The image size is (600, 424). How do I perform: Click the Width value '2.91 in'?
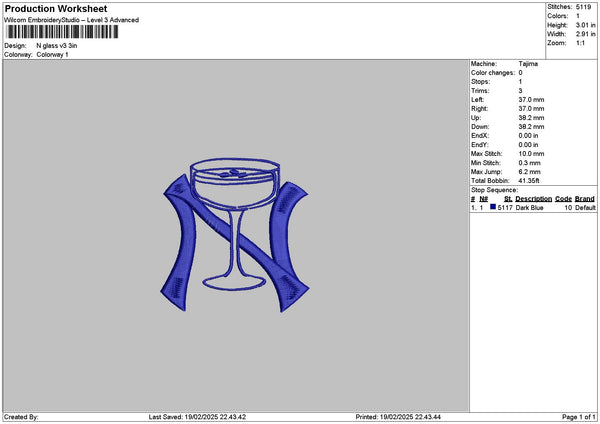pyautogui.click(x=585, y=34)
